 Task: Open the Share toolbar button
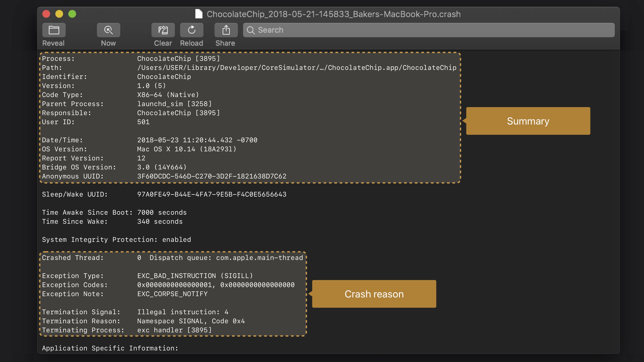tap(226, 30)
